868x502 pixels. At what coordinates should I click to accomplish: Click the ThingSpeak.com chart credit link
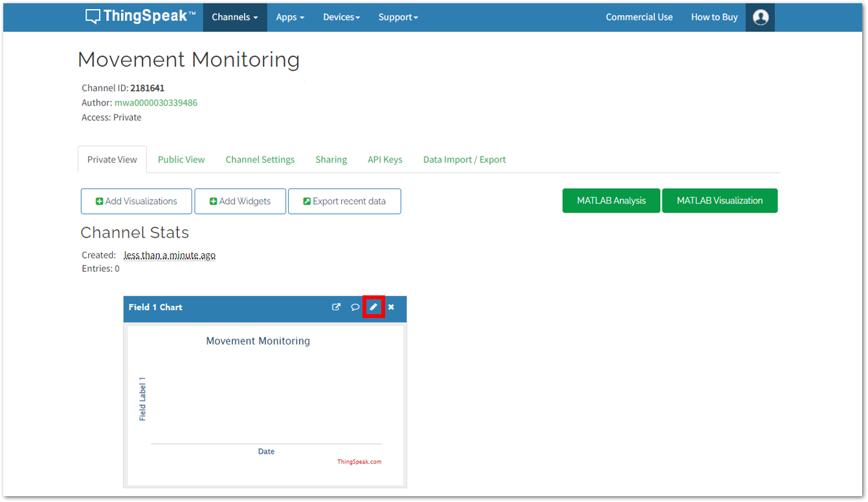(x=359, y=462)
